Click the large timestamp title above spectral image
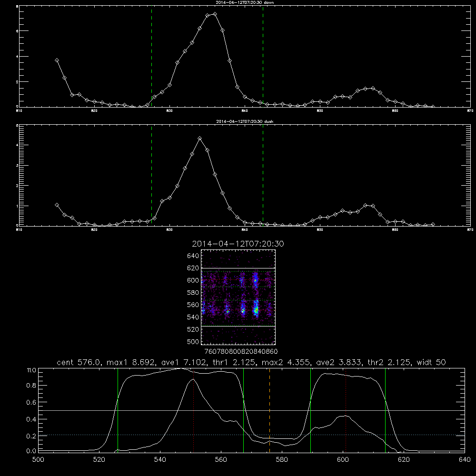Image resolution: width=476 pixels, height=476 pixels. coord(238,244)
